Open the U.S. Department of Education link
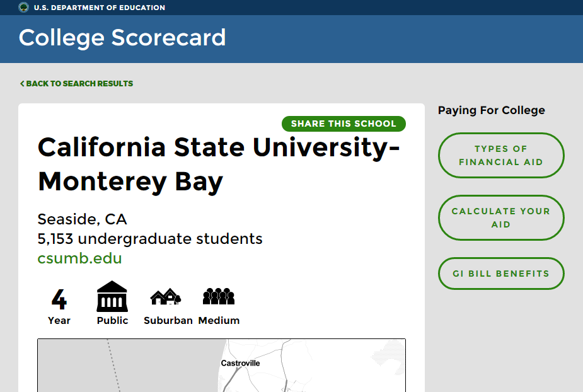The image size is (583, 392). coord(100,8)
